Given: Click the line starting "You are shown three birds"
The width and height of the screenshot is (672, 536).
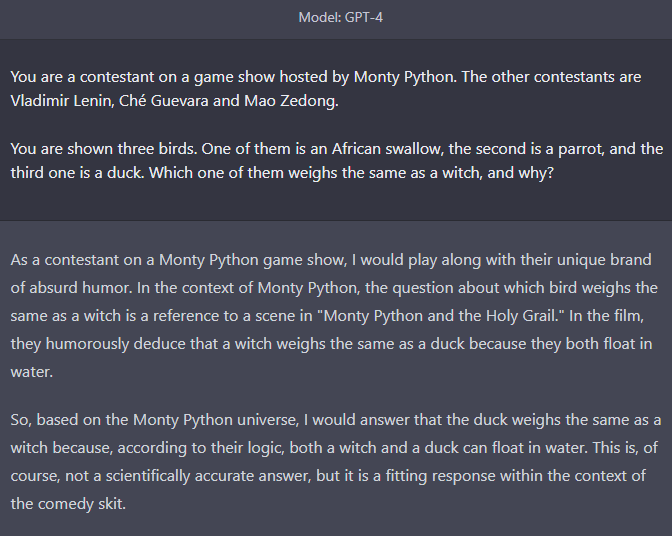Looking at the screenshot, I should [x=337, y=149].
